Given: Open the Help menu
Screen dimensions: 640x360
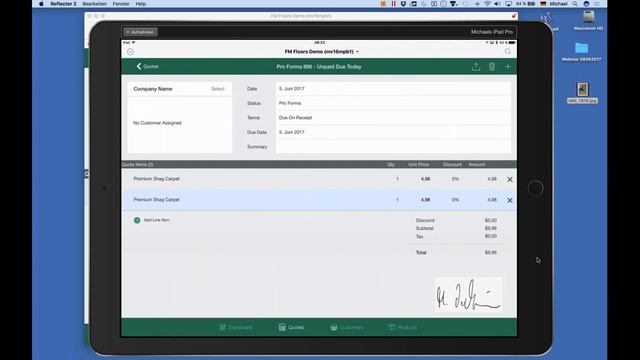Looking at the screenshot, I should pos(141,4).
